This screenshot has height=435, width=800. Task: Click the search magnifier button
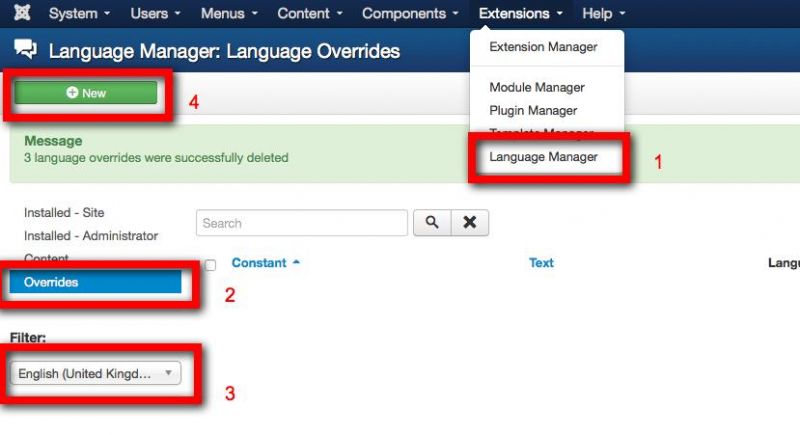(x=432, y=223)
